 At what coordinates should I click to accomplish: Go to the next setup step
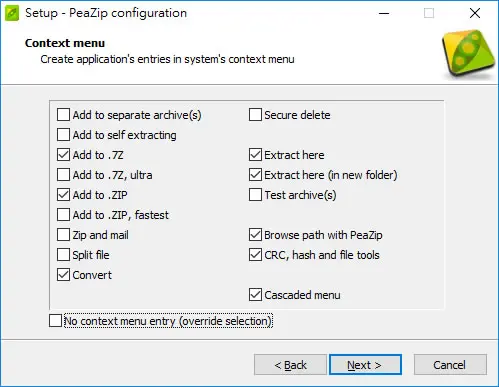click(x=365, y=365)
